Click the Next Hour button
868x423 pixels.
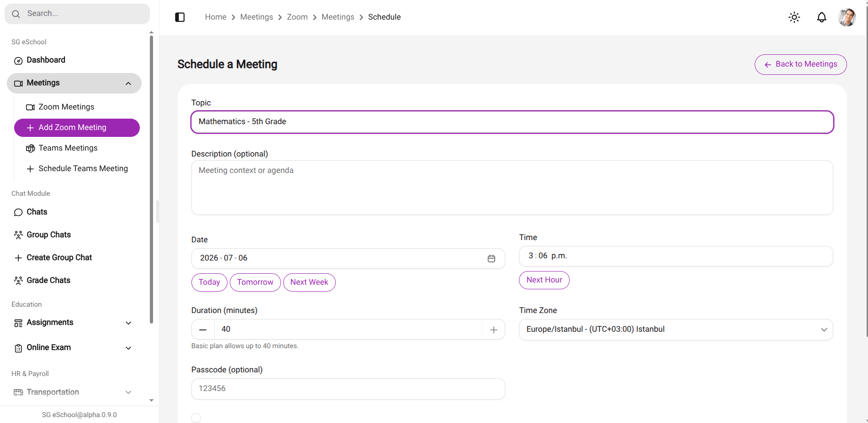point(544,280)
